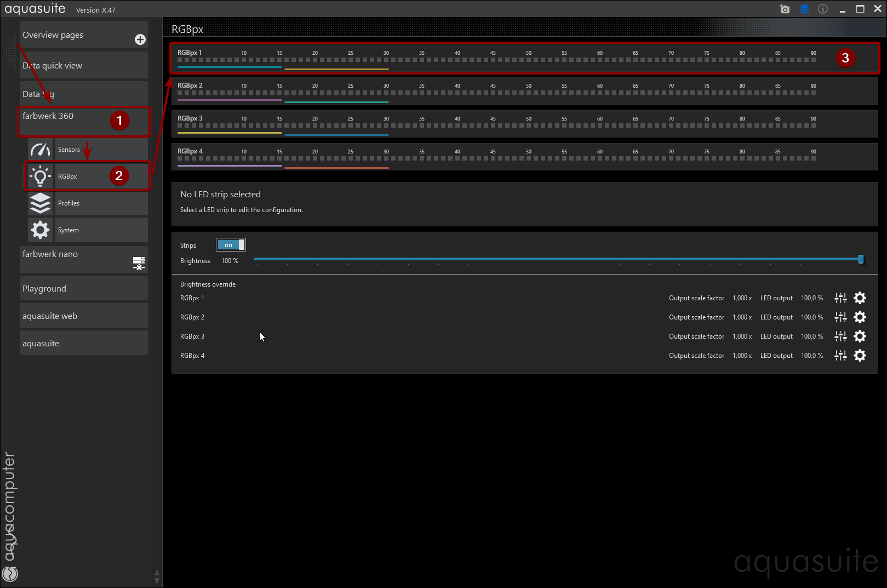
Task: Open the blue layers icon in title bar
Action: (804, 9)
